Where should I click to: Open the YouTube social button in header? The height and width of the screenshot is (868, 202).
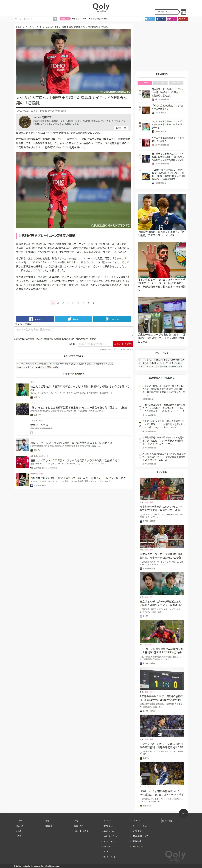[183, 19]
